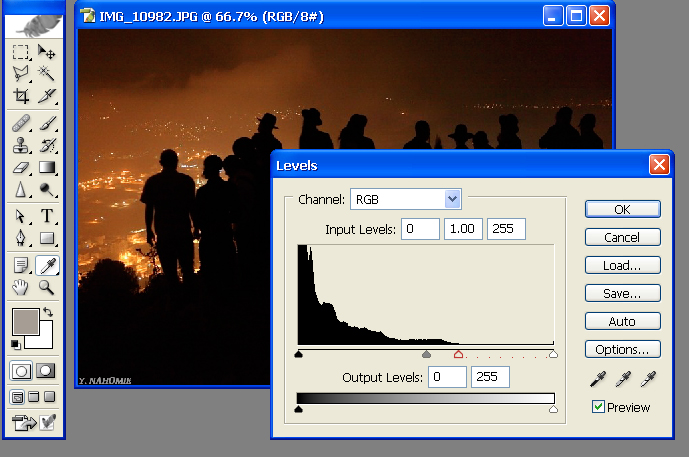Pick the Magic Wand tool
The image size is (689, 457).
[46, 73]
